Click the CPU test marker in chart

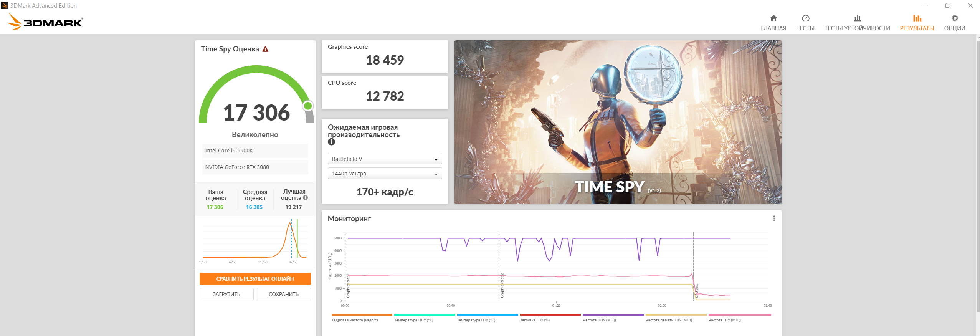(696, 291)
